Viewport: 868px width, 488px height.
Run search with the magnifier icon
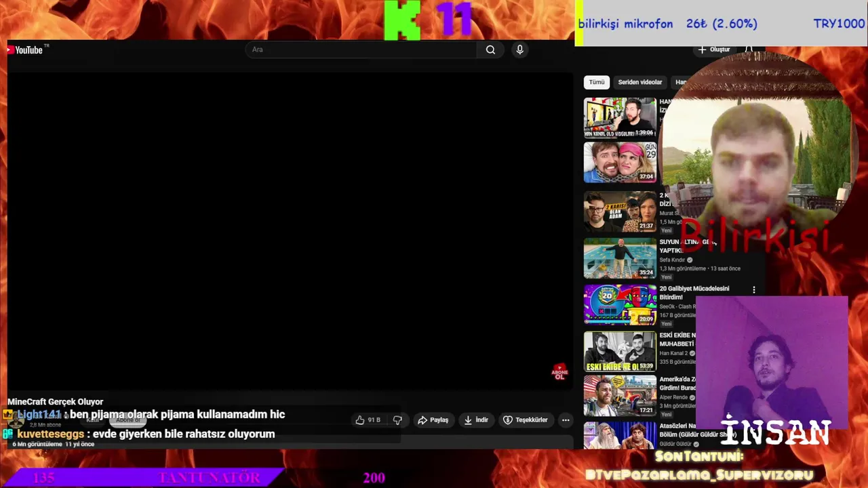[x=490, y=49]
